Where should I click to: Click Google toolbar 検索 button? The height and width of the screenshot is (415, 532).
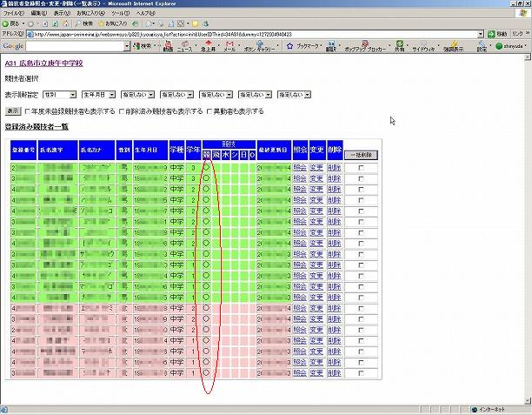point(143,45)
